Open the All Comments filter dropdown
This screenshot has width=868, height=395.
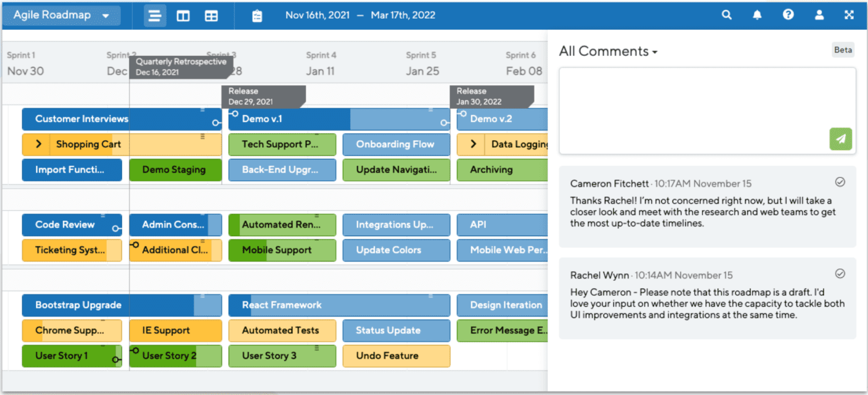click(x=608, y=51)
